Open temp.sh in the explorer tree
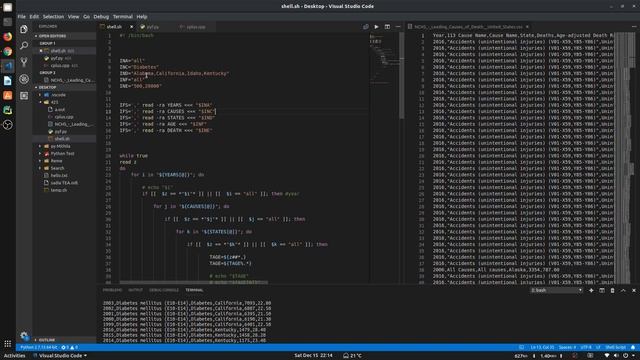The height and width of the screenshot is (360, 640). click(x=59, y=190)
